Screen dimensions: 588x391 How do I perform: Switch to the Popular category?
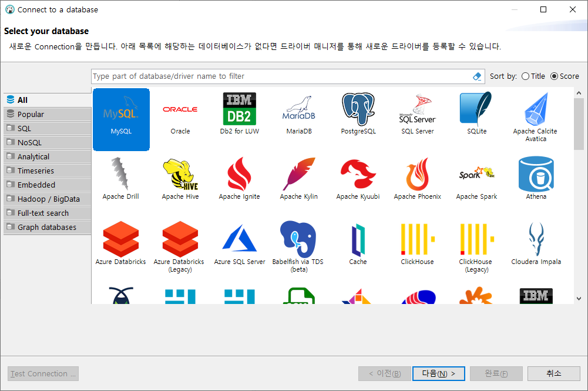coord(47,114)
